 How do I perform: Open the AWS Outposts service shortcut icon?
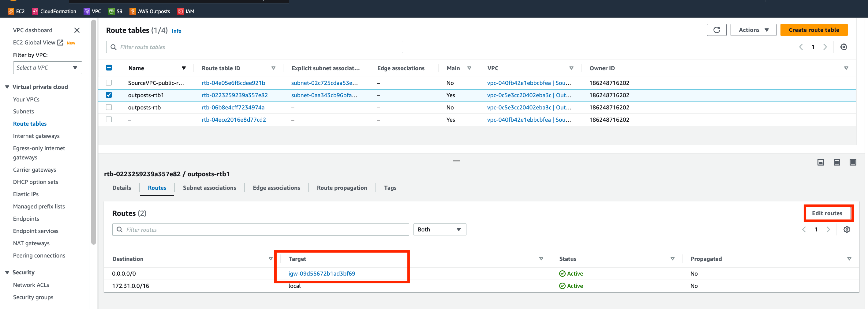tap(133, 11)
